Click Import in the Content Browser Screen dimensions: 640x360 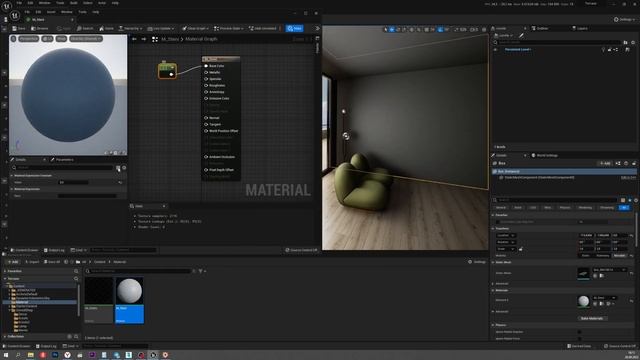click(32, 262)
